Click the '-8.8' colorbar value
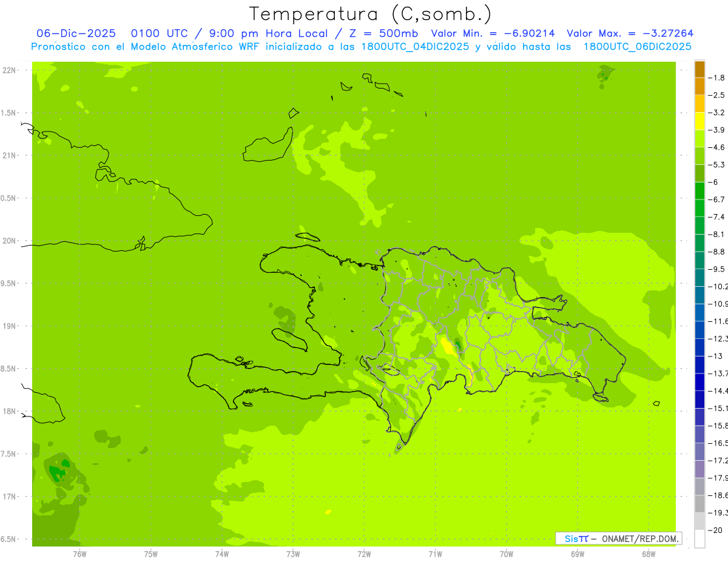Viewport: 728px width, 562px height. click(x=717, y=252)
